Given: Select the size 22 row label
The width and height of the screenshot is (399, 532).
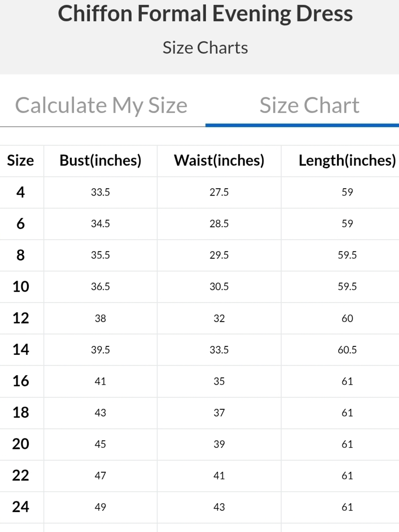Looking at the screenshot, I should click(20, 475).
